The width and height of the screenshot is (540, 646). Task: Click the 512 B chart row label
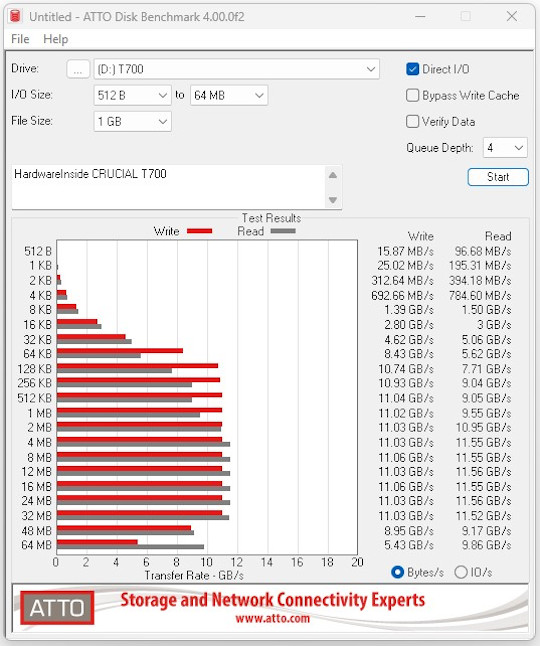38,251
